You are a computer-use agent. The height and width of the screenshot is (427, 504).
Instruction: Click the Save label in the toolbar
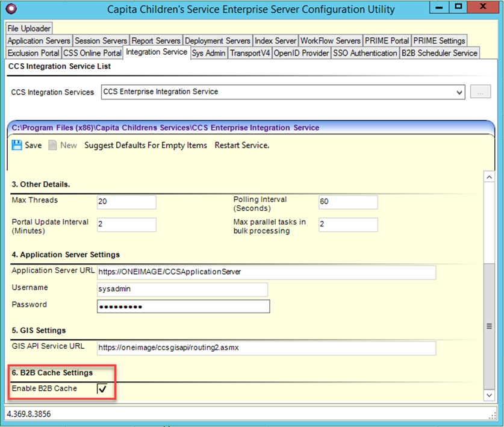coord(34,145)
